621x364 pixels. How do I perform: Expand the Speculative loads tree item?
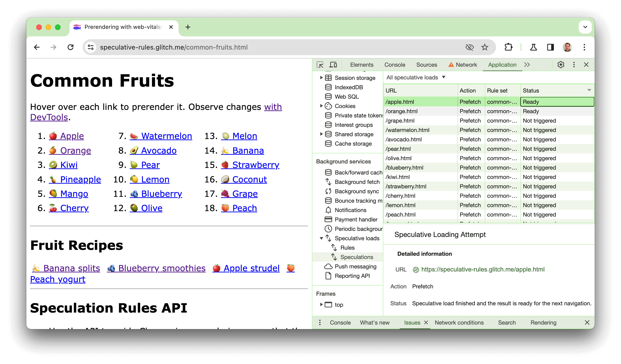click(321, 238)
